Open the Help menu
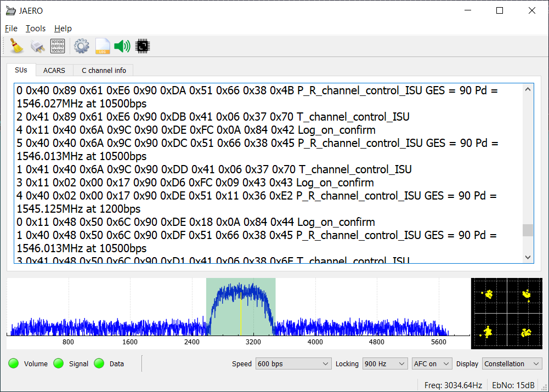This screenshot has height=392, width=549. coord(63,29)
